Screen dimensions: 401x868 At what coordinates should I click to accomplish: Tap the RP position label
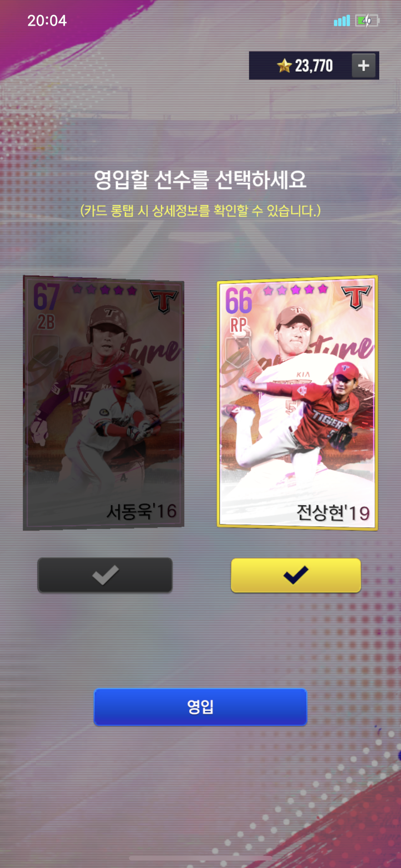click(x=239, y=325)
